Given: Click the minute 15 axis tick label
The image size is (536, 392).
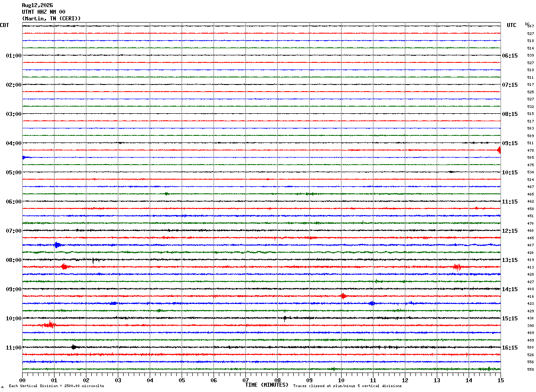Looking at the screenshot, I should (500, 380).
